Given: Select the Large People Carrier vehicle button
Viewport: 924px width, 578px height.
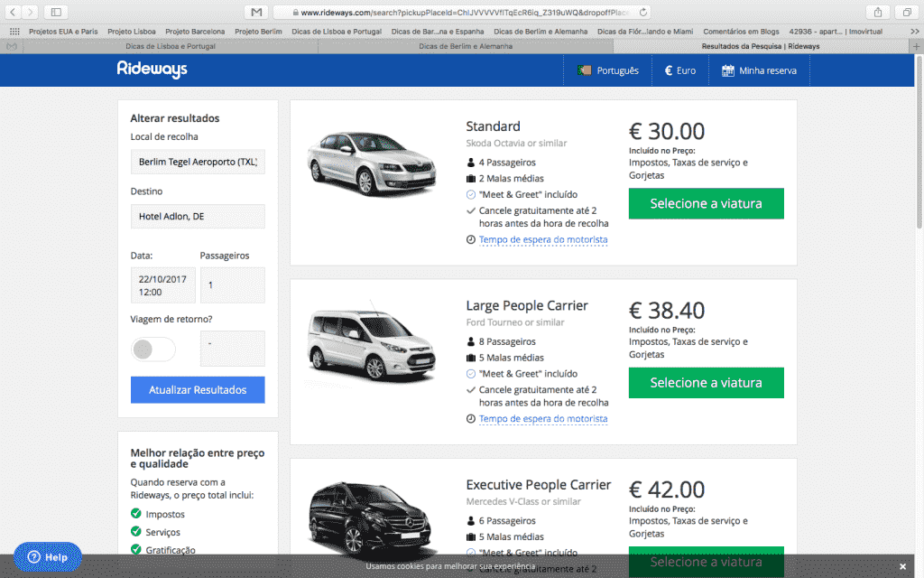Looking at the screenshot, I should (706, 383).
